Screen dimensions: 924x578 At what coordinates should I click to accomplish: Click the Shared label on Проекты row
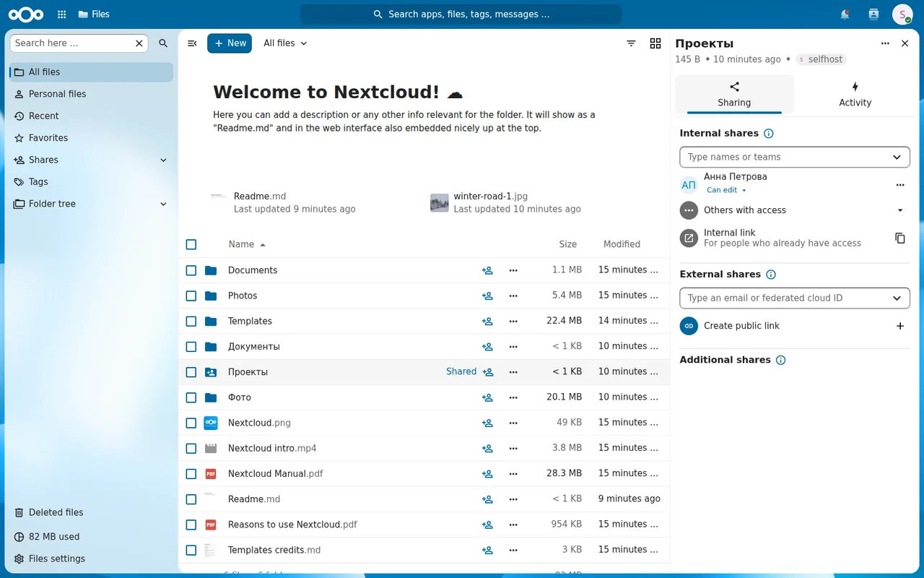(461, 371)
